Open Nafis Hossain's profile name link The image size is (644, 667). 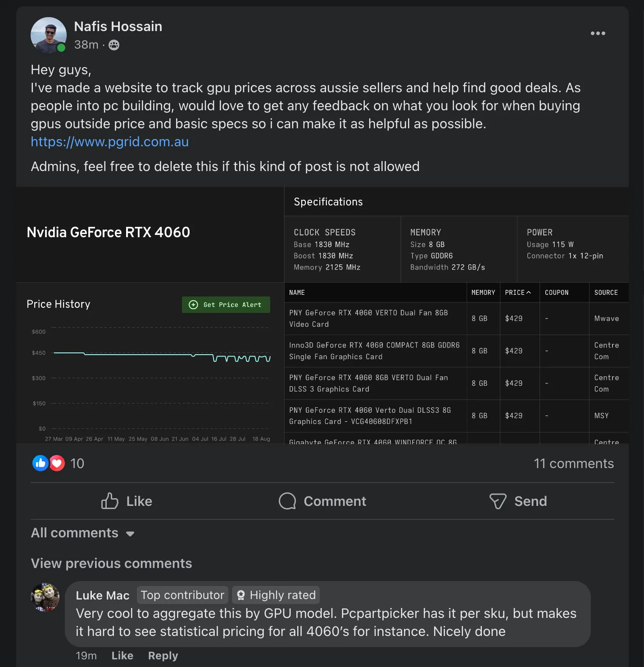118,27
